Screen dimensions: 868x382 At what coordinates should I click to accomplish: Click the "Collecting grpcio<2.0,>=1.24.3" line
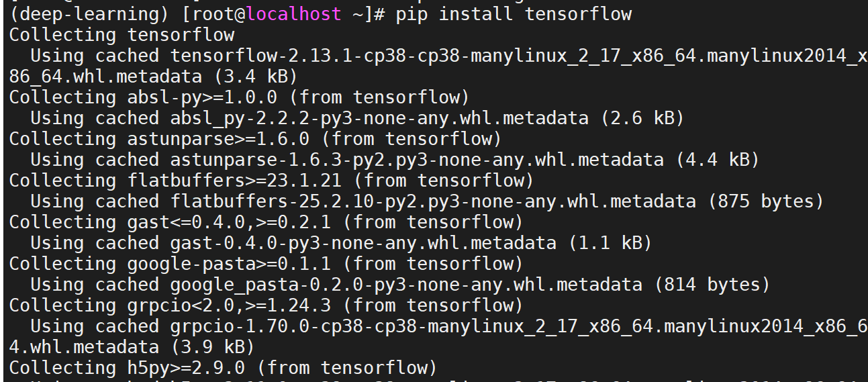coord(266,305)
